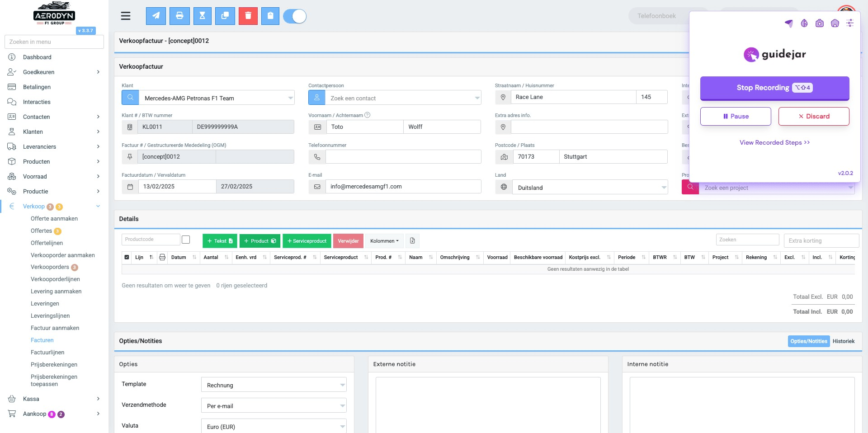Sort table by Naam column
This screenshot has width=868, height=433.
[x=421, y=257]
